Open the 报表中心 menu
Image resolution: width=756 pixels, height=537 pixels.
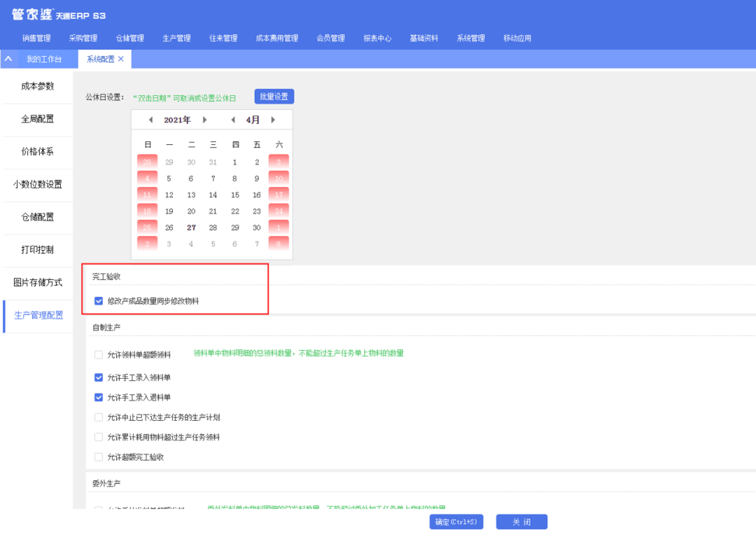tap(377, 39)
